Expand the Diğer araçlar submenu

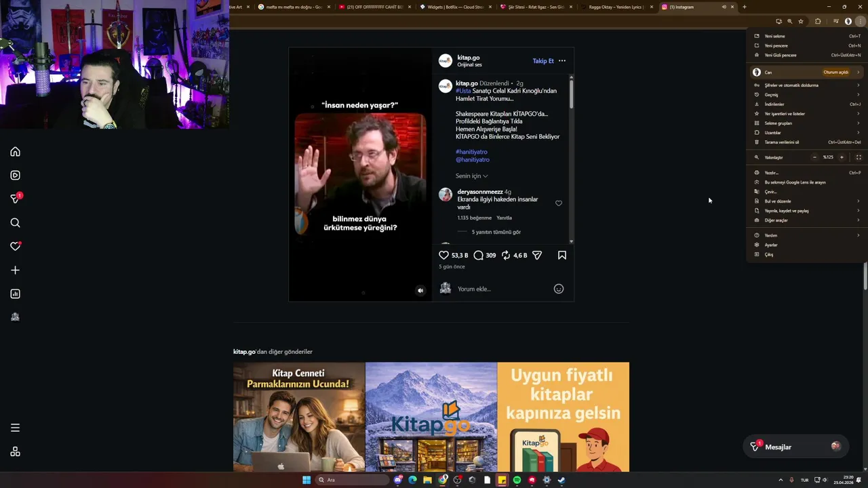coord(807,220)
